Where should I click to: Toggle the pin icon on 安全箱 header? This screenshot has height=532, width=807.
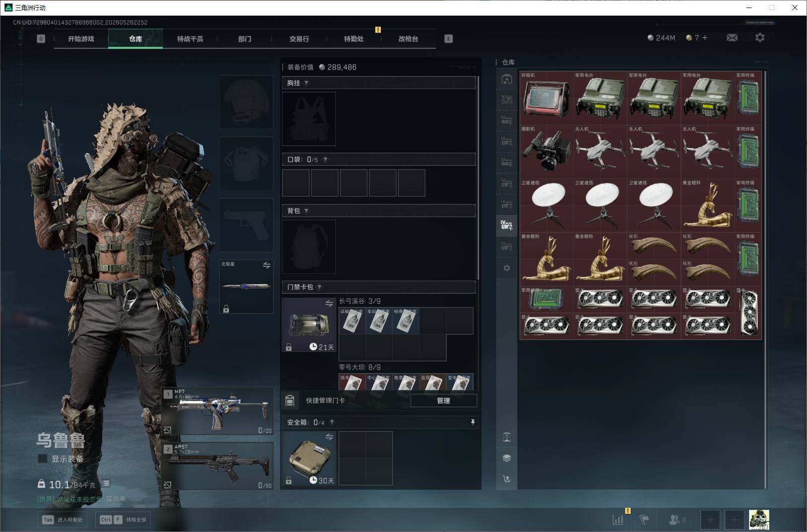(x=473, y=422)
